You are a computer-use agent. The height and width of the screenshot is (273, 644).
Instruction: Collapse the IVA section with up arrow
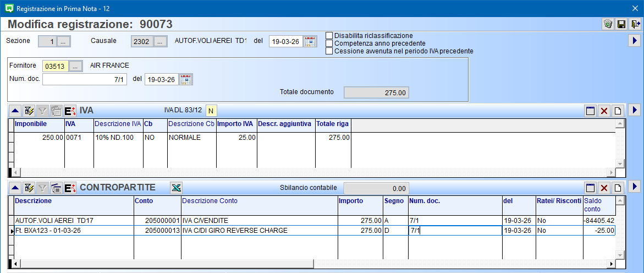tap(15, 111)
